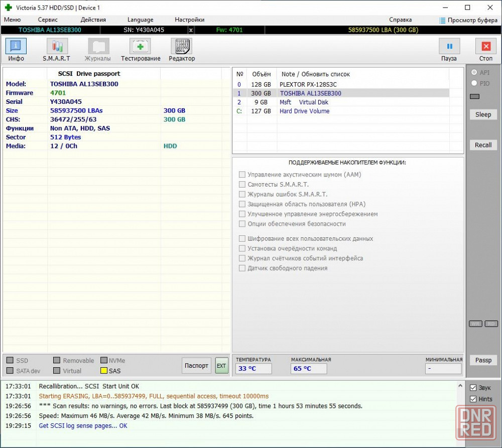Click the yellow SAS indicator square
502x448 pixels.
tap(104, 371)
